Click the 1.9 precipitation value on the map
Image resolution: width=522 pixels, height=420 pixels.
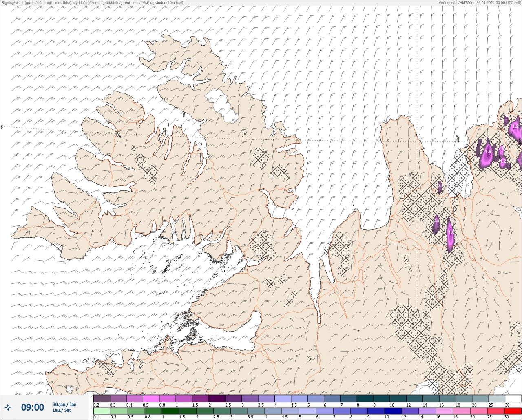(x=488, y=152)
